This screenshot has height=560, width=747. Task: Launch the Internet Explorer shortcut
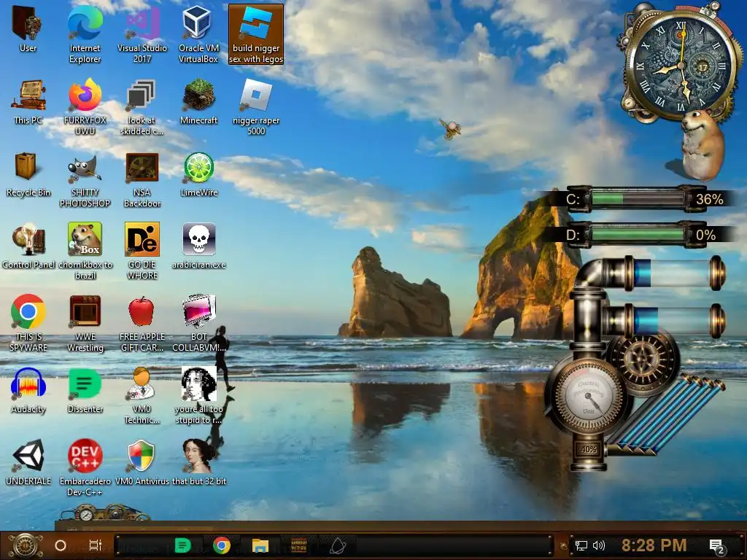[x=85, y=34]
